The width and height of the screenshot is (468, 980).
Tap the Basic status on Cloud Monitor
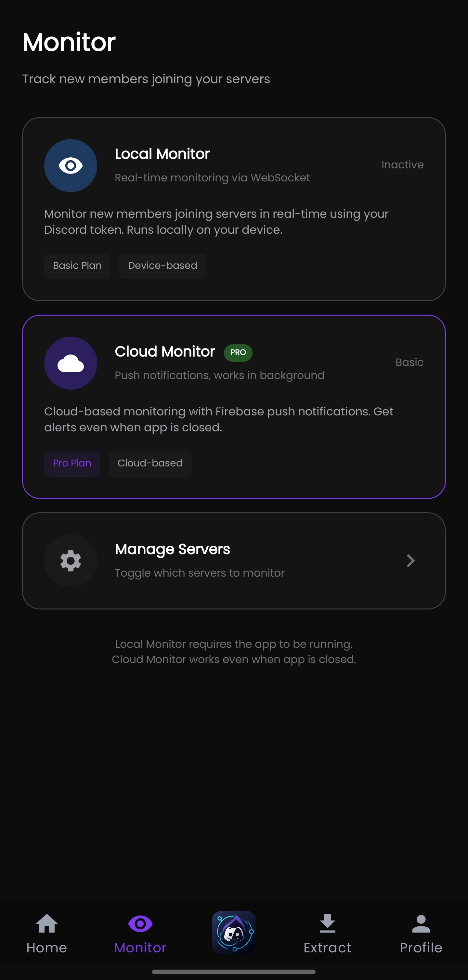pos(409,362)
